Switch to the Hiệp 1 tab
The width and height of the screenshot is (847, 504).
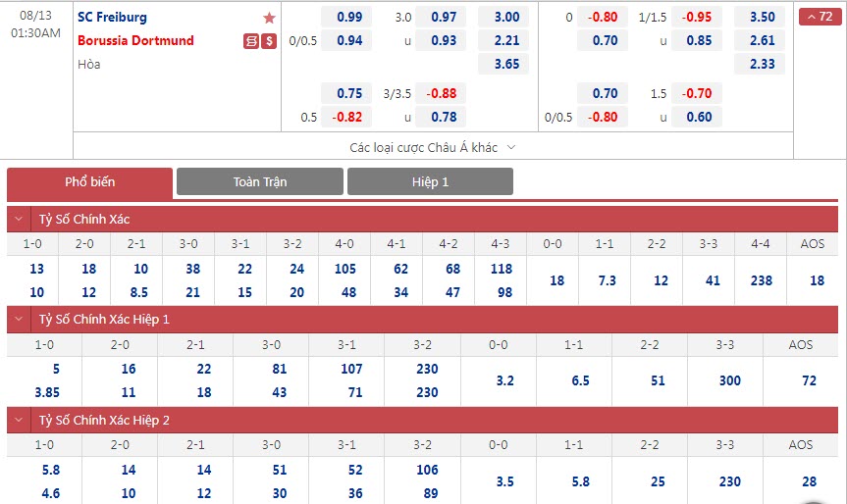click(430, 182)
